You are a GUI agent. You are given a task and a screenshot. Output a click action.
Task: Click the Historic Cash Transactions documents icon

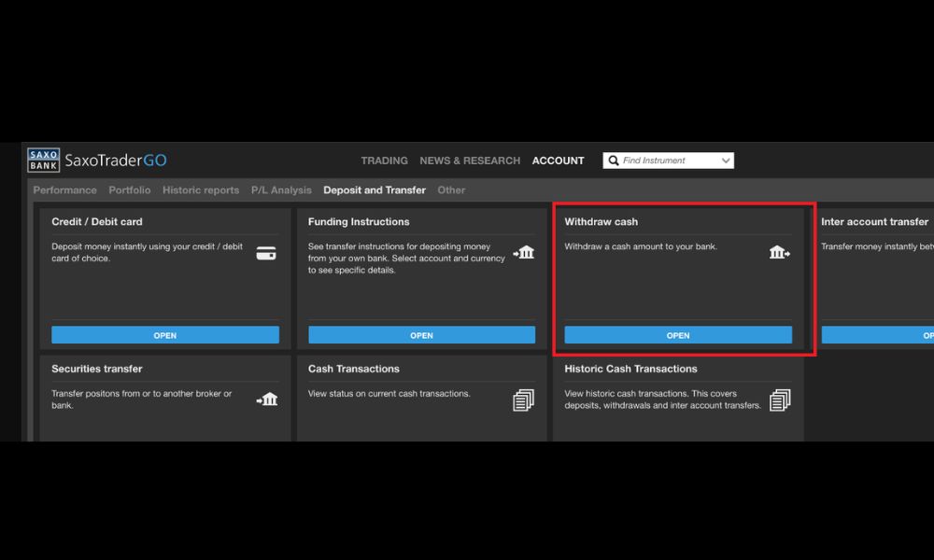(x=780, y=400)
